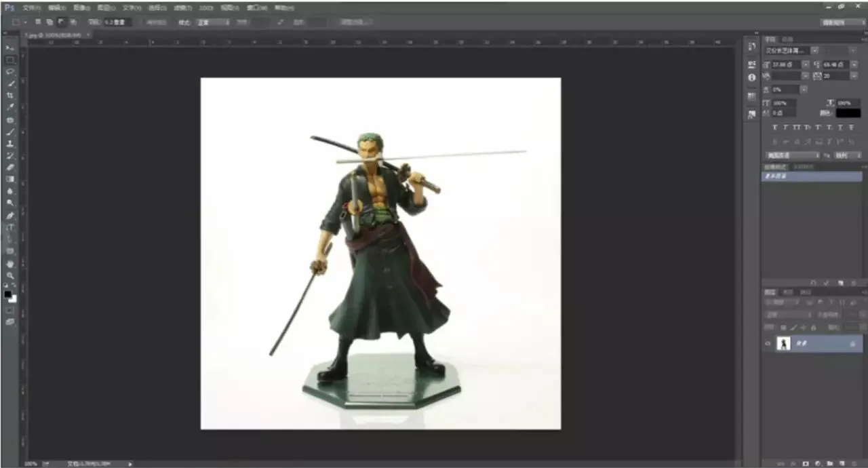Image resolution: width=868 pixels, height=468 pixels.
Task: Select the Path Selection tool
Action: click(10, 239)
